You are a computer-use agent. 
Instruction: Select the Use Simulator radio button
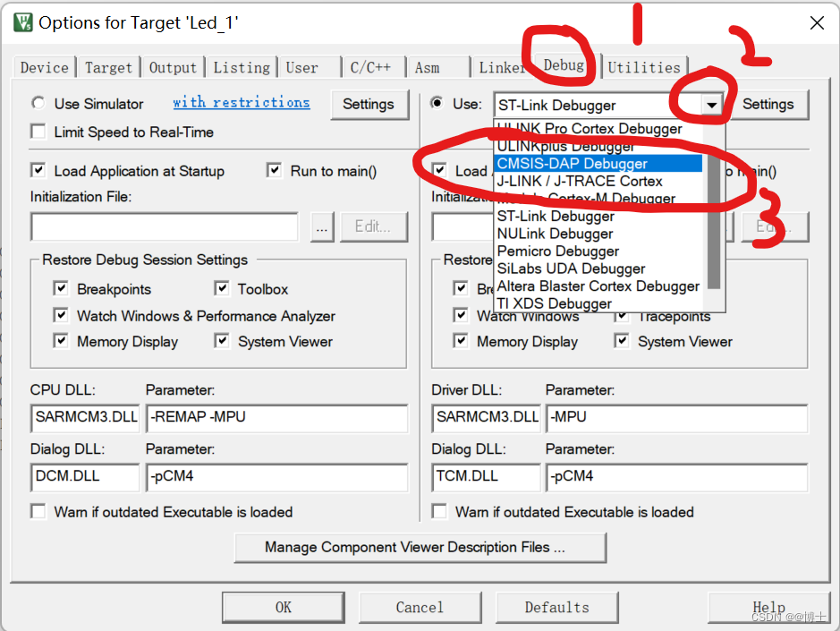(38, 103)
